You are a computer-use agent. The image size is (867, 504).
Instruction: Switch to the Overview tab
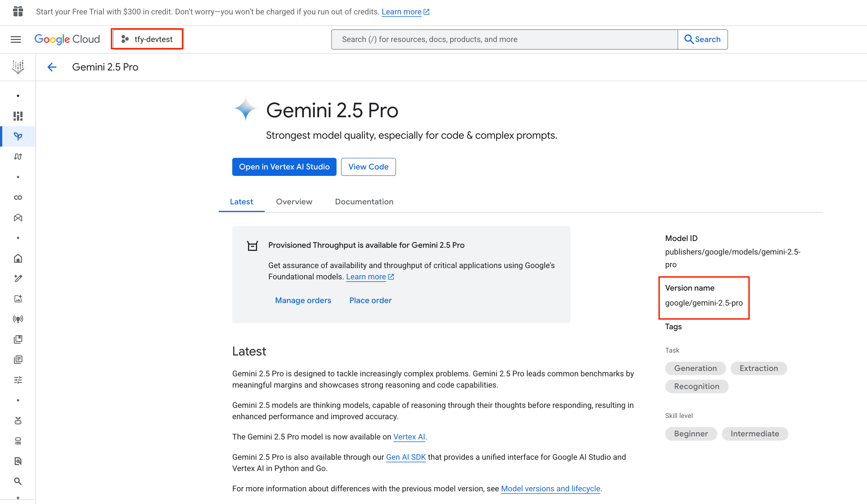[x=294, y=202]
